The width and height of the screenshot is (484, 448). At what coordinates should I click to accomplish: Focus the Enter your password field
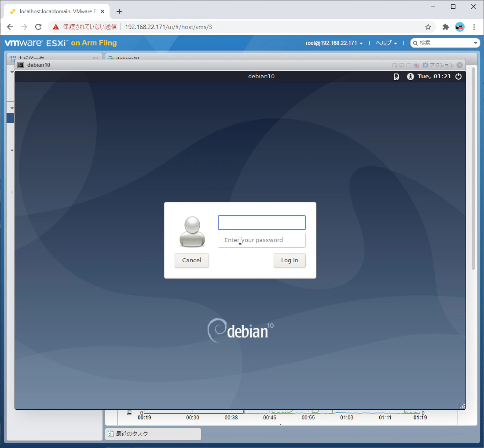coord(262,240)
